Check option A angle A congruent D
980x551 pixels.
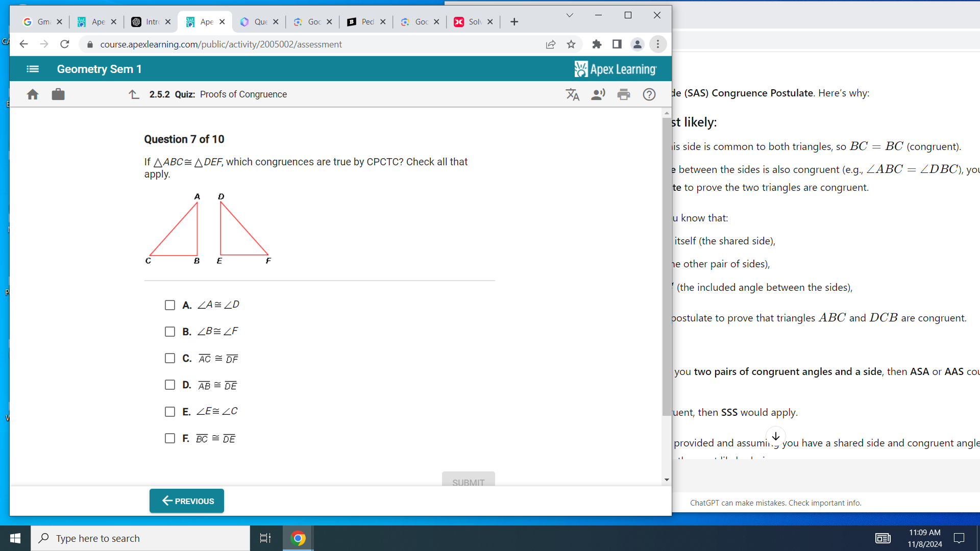(170, 305)
